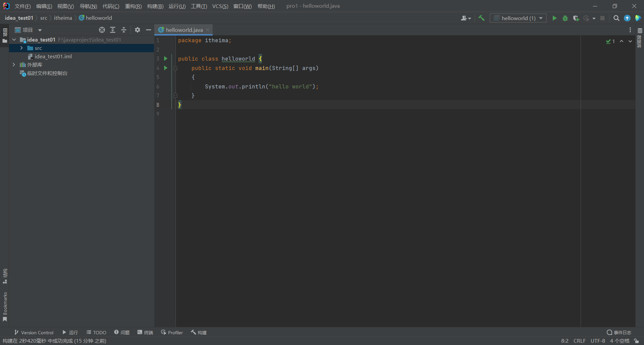Run with coverage shield icon
644x345 pixels.
(576, 18)
